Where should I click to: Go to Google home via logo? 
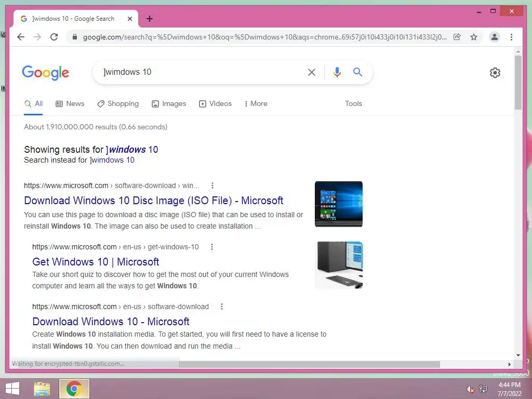point(46,73)
